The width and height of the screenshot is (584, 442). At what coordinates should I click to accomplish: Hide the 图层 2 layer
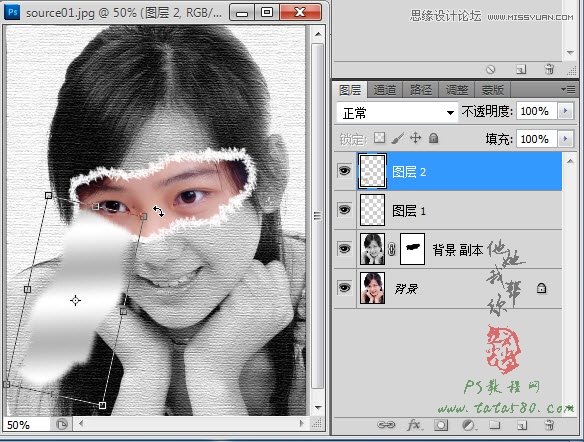coord(345,171)
